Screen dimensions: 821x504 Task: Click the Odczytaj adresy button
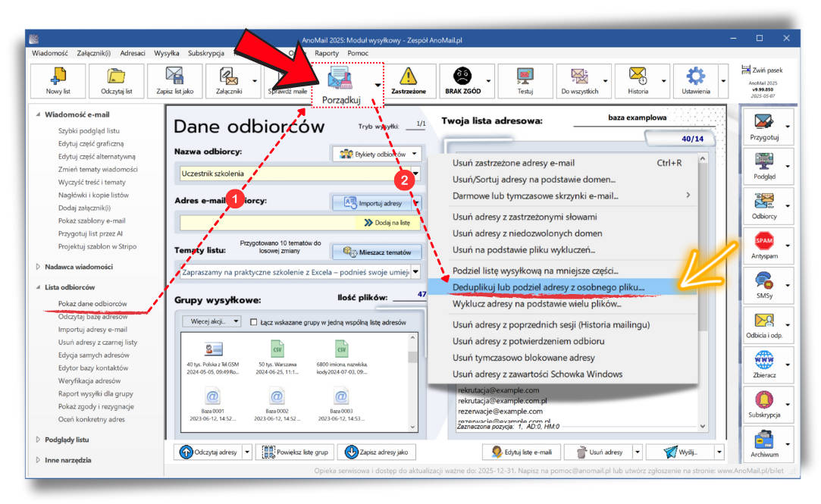[209, 452]
